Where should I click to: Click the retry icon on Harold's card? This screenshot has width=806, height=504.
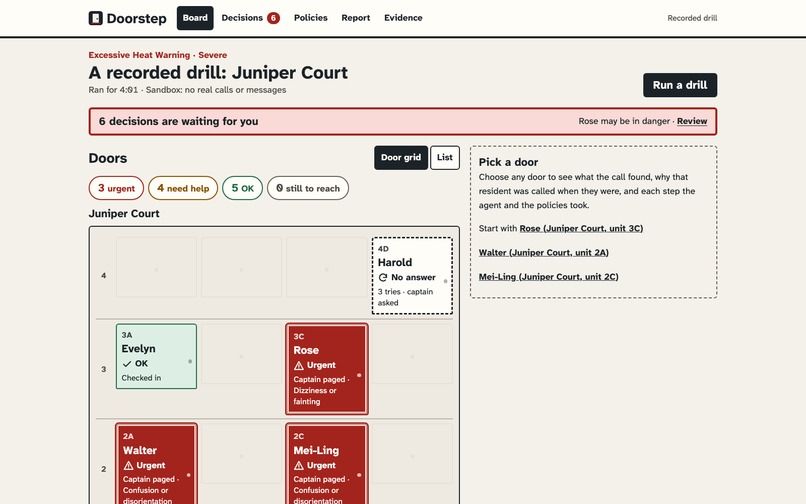click(382, 278)
